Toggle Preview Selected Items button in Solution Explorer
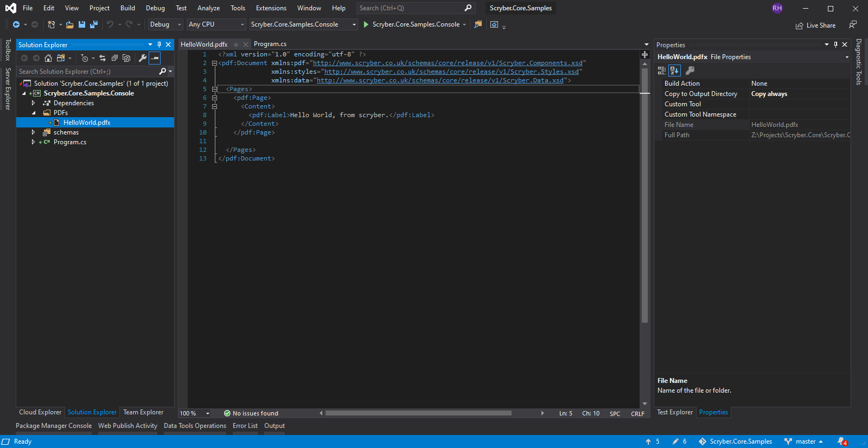The image size is (868, 448). click(155, 58)
